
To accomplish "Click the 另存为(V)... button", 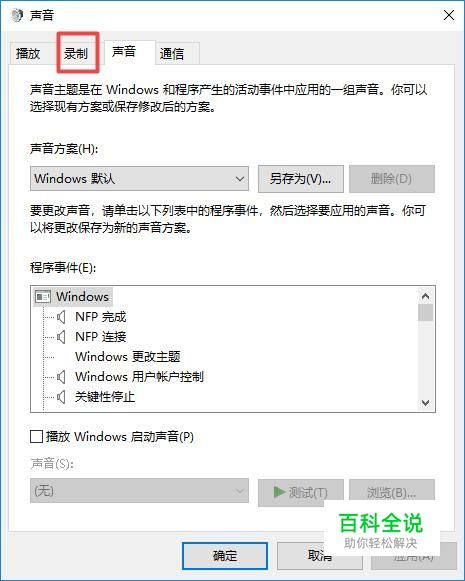I will pyautogui.click(x=301, y=179).
